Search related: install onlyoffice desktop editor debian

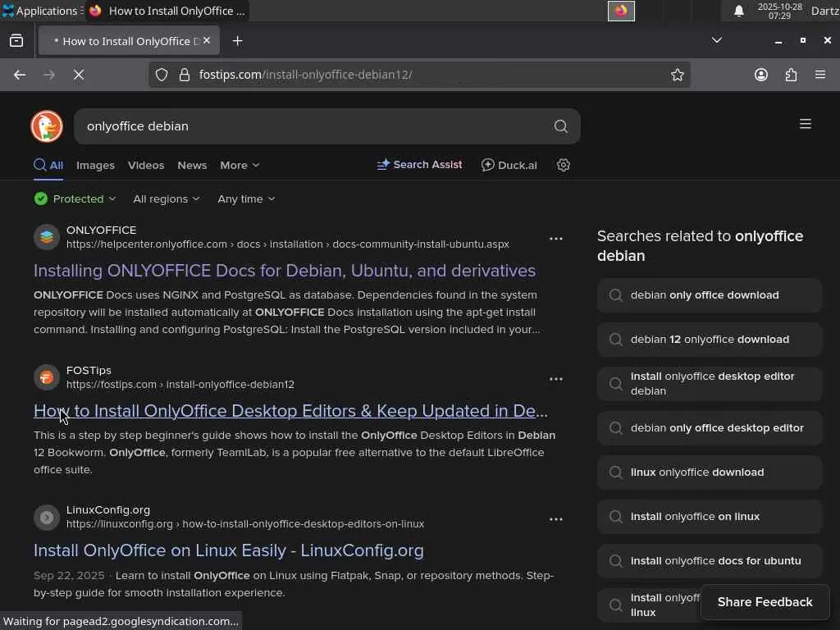click(x=710, y=384)
